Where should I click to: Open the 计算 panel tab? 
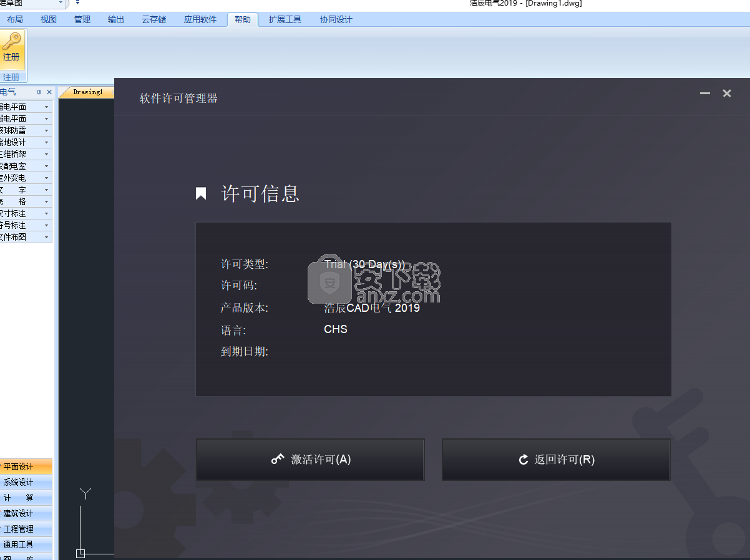(x=26, y=498)
